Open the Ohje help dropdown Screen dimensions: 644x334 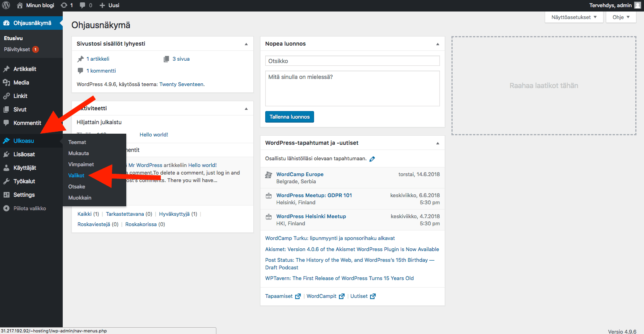pyautogui.click(x=621, y=17)
